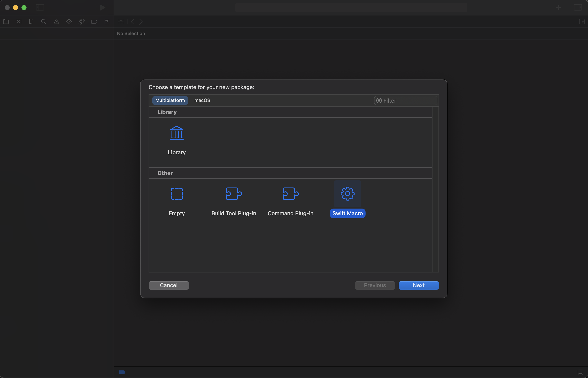Switch to the macOS template tab

pyautogui.click(x=202, y=100)
